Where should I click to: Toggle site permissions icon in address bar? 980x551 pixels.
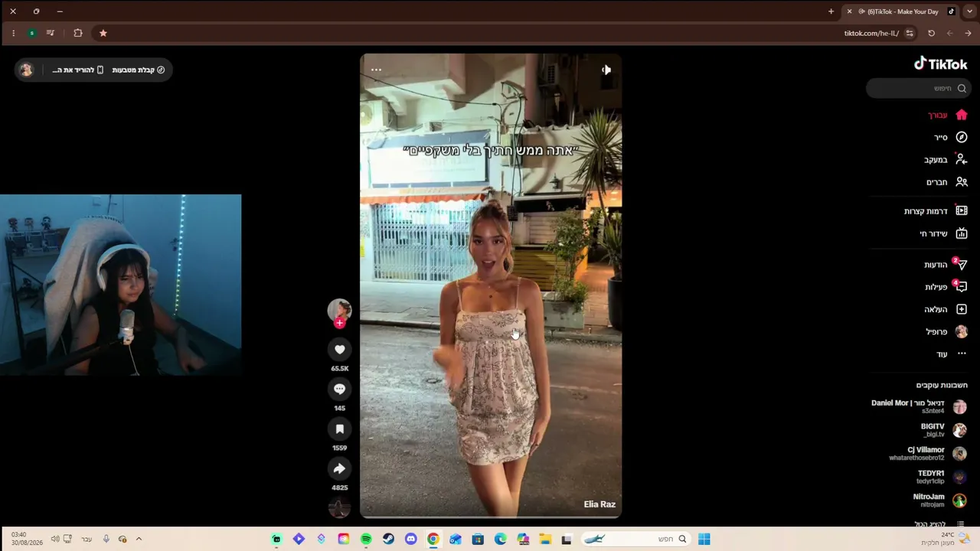click(x=910, y=33)
